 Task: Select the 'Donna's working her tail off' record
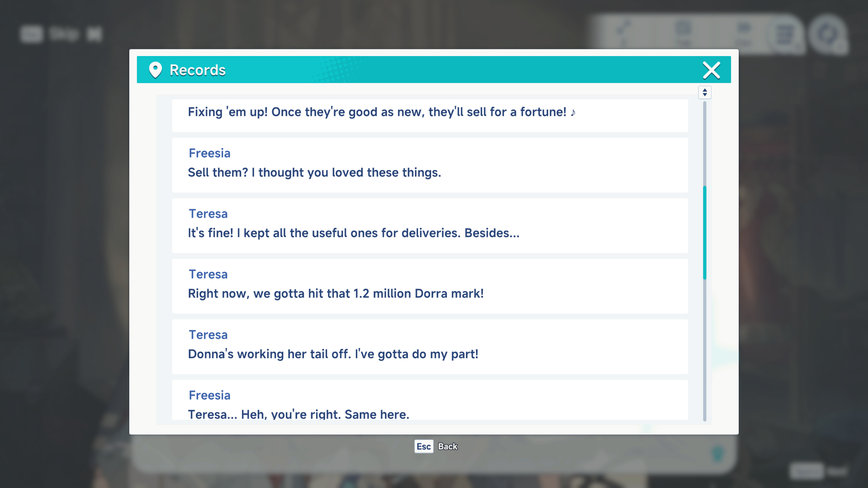click(x=430, y=347)
